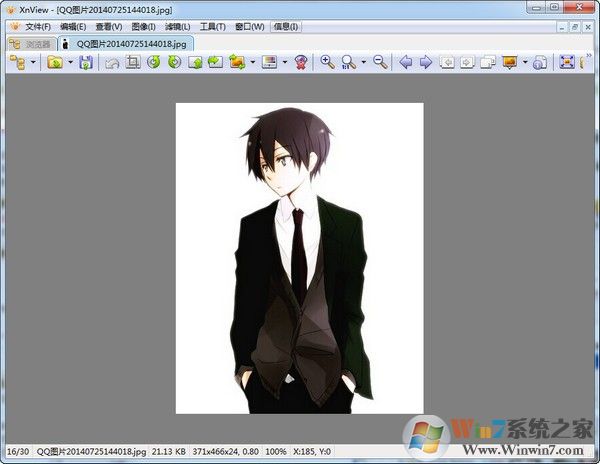Click the color adjust gradient icon
The width and height of the screenshot is (600, 464).
(269, 62)
